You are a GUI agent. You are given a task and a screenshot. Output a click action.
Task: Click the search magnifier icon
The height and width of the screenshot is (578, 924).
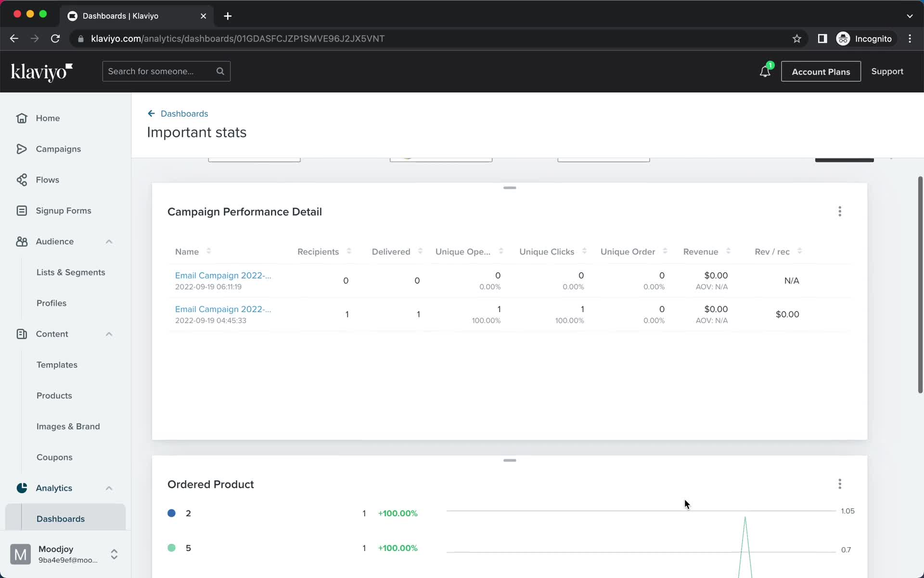tap(220, 71)
